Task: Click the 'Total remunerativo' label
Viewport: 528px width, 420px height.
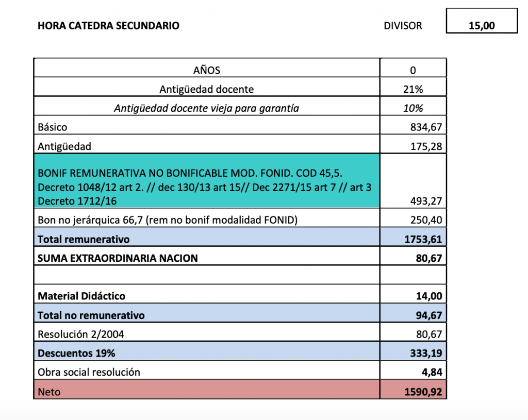Action: (84, 239)
